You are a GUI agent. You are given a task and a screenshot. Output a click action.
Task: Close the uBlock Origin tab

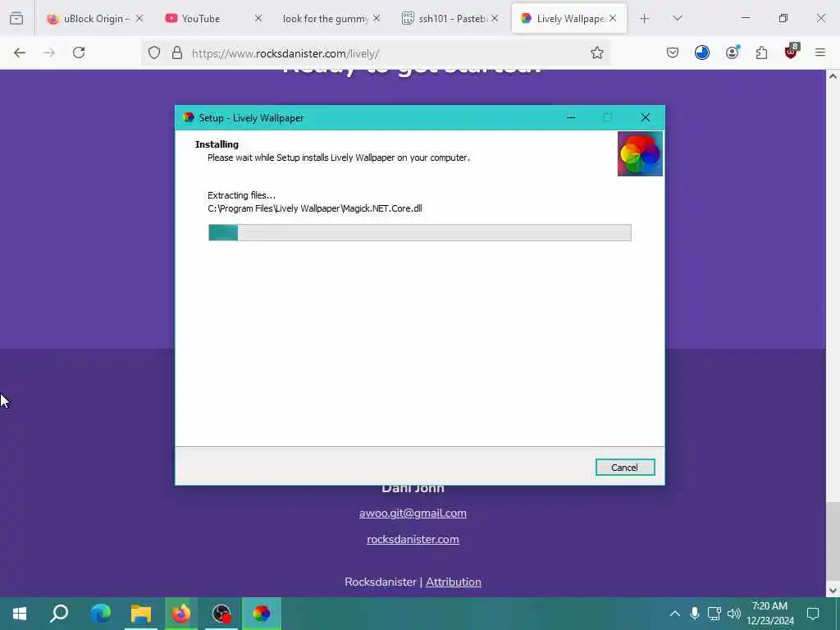click(x=139, y=18)
